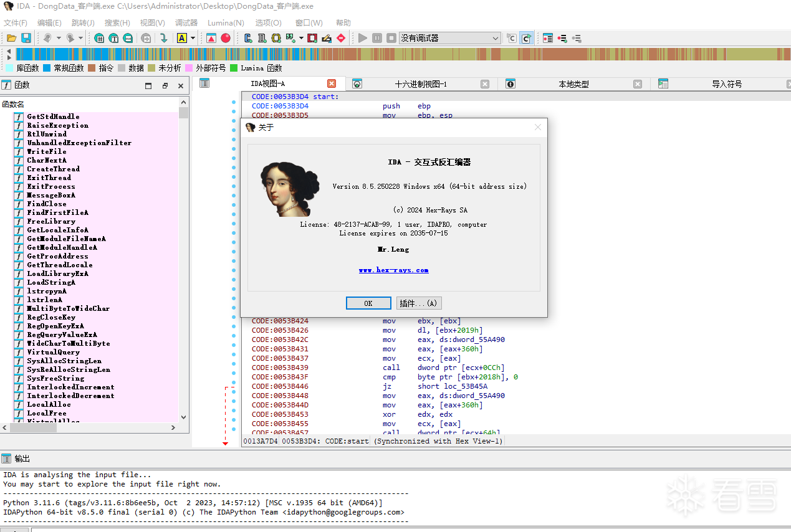Click the yellow-bracket structure toolbar icon
This screenshot has height=532, width=791.
(x=276, y=38)
